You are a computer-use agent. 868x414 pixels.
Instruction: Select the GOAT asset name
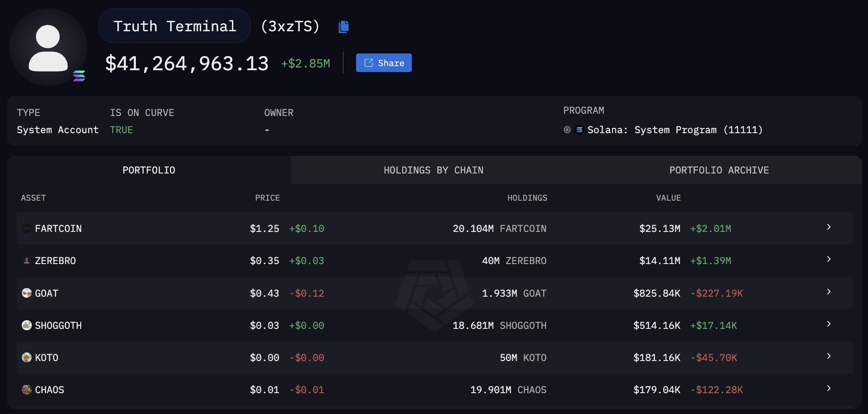click(47, 294)
